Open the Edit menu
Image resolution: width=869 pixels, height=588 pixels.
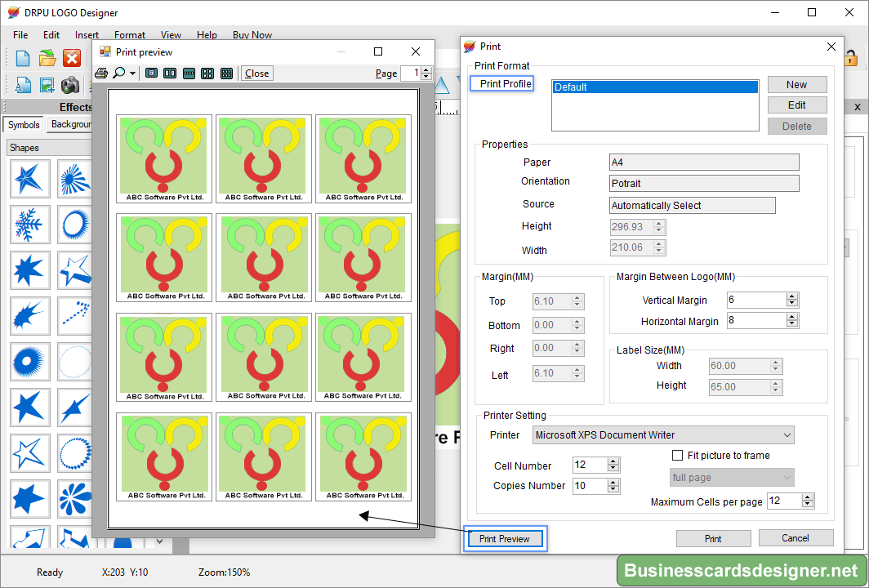click(51, 35)
